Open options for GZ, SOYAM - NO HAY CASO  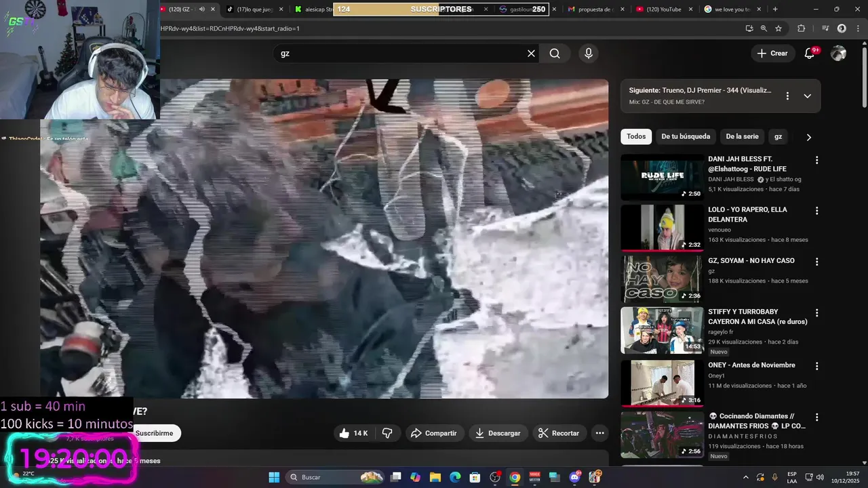point(816,262)
